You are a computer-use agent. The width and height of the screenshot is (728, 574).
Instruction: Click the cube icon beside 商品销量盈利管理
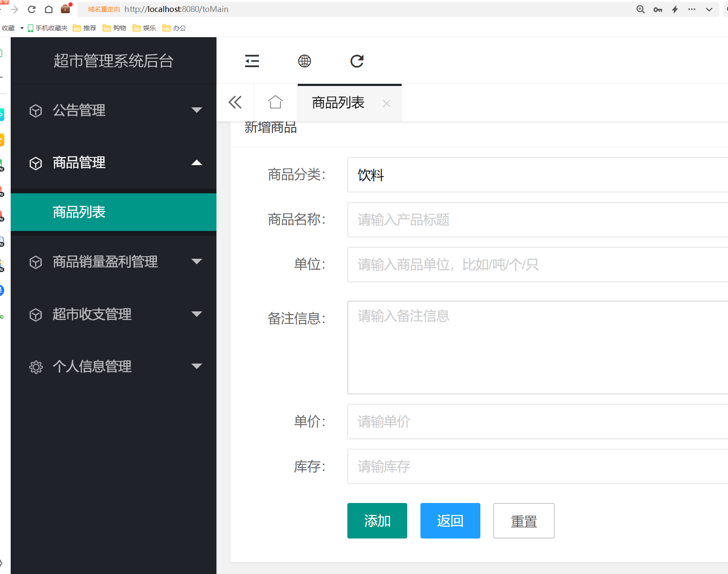pyautogui.click(x=36, y=262)
